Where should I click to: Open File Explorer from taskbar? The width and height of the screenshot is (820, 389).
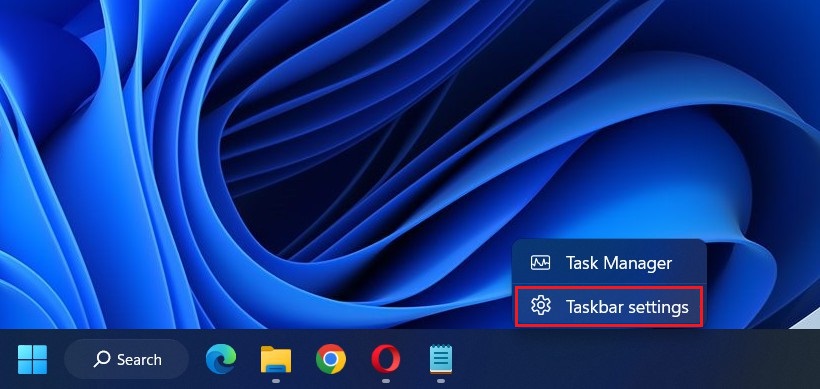[x=276, y=360]
